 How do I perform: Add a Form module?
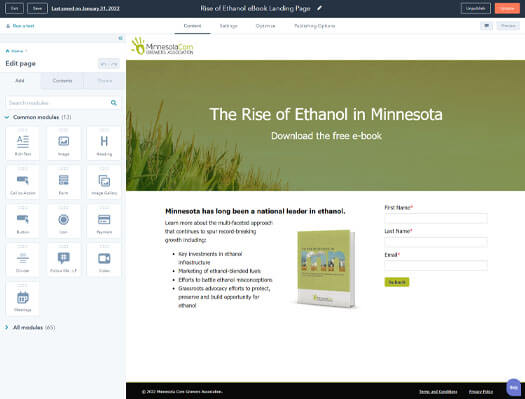click(x=64, y=182)
